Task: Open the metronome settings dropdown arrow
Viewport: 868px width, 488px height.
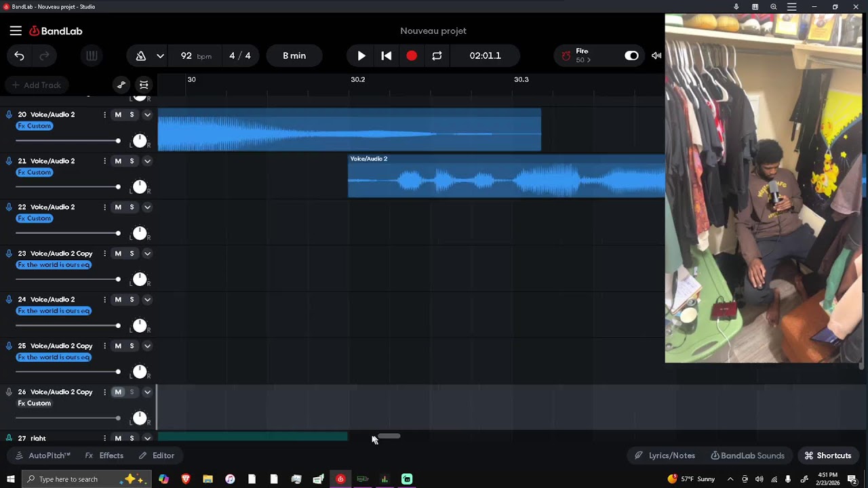Action: click(160, 56)
